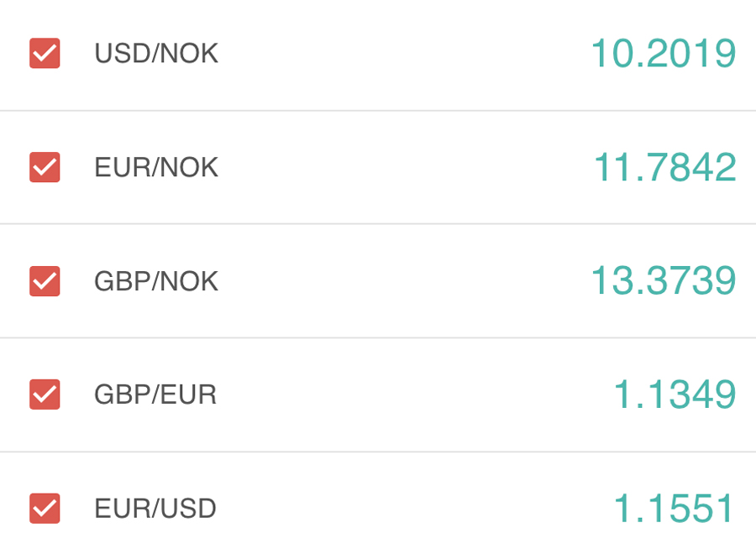The height and width of the screenshot is (554, 756).
Task: Clear the pound to krone red checkmark
Action: (x=45, y=281)
